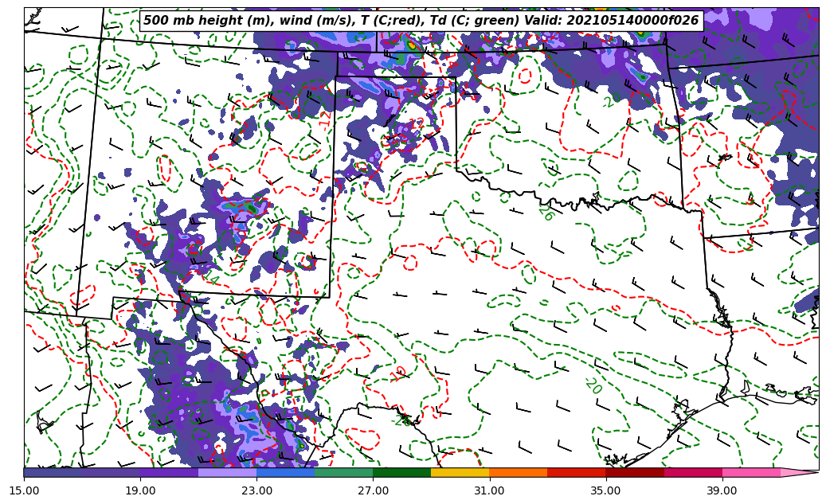Pick the light purple colorbar segment before 23.00
Image resolution: width=826 pixels, height=504 pixels.
tap(228, 472)
